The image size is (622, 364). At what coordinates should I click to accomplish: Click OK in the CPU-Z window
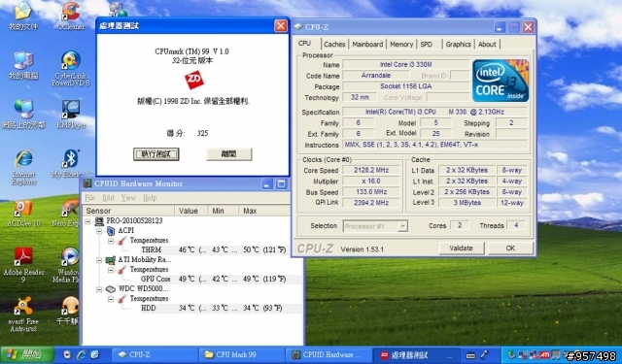pyautogui.click(x=510, y=248)
